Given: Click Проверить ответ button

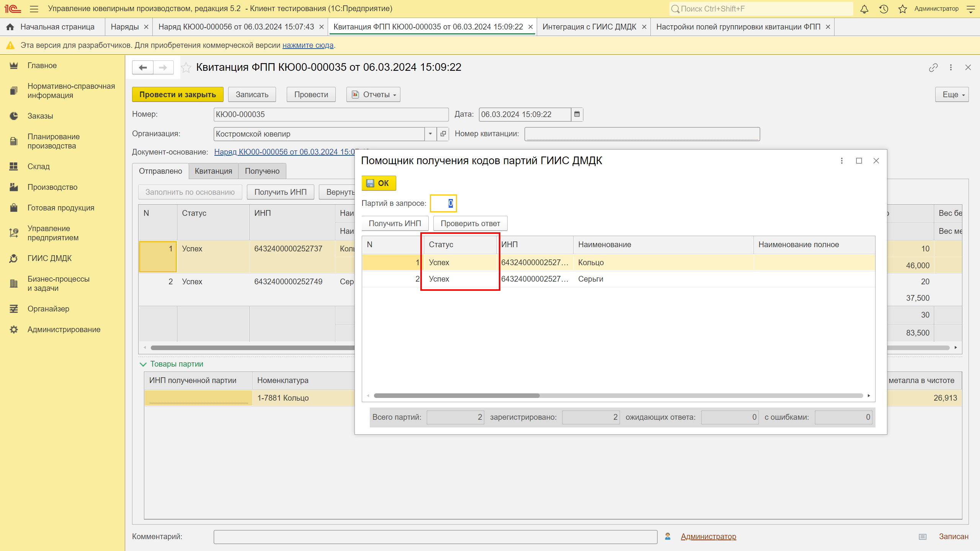Looking at the screenshot, I should (x=470, y=223).
